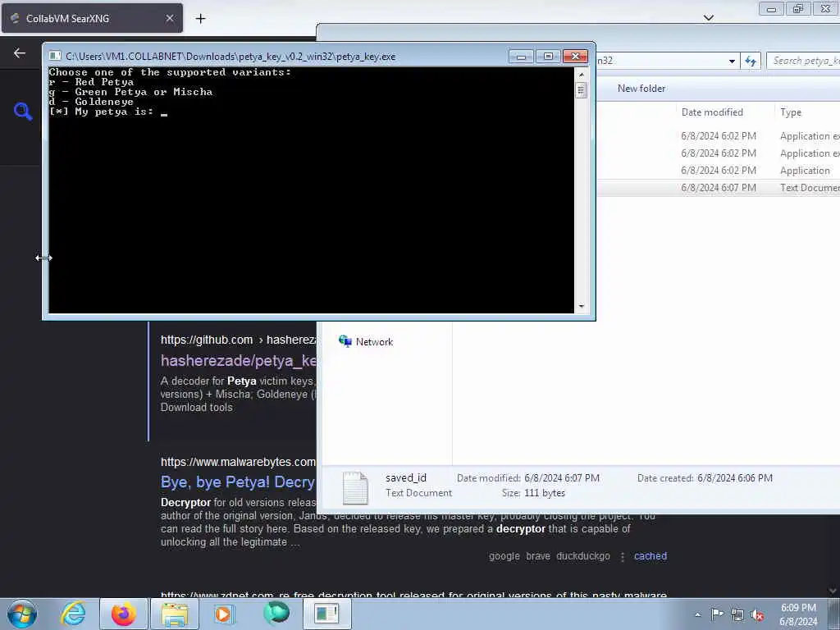Focus the Search petya_key field
The image size is (840, 630).
[804, 61]
